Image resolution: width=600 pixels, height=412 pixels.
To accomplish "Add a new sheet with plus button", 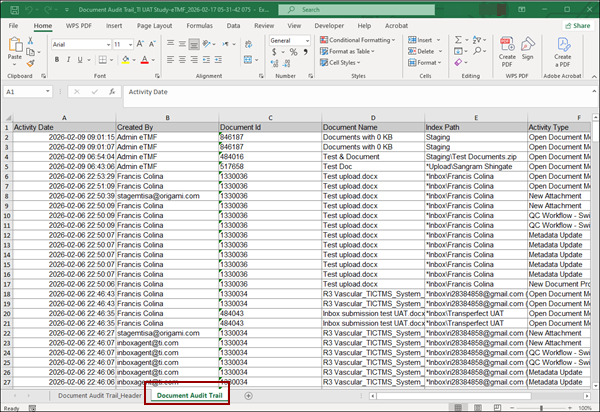I will (x=248, y=396).
